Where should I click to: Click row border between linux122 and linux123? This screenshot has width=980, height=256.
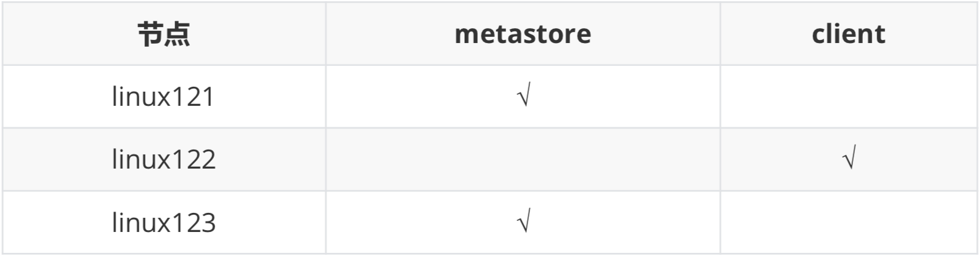(x=490, y=191)
